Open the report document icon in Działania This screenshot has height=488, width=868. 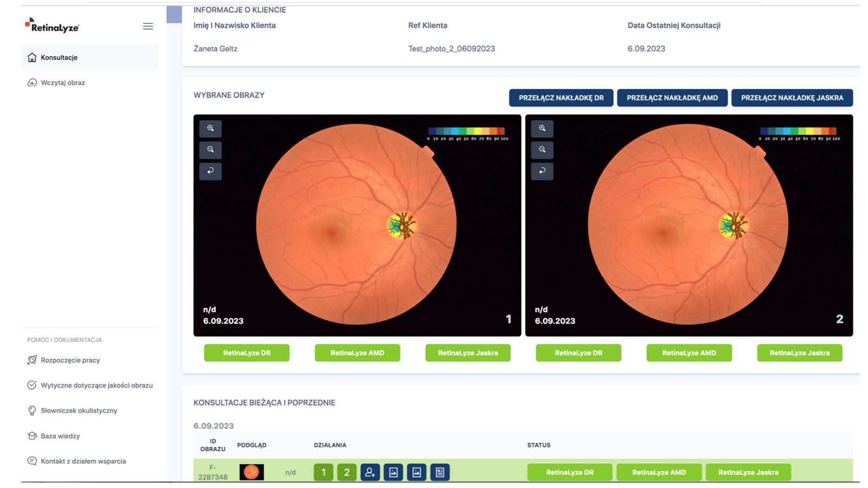[x=440, y=472]
